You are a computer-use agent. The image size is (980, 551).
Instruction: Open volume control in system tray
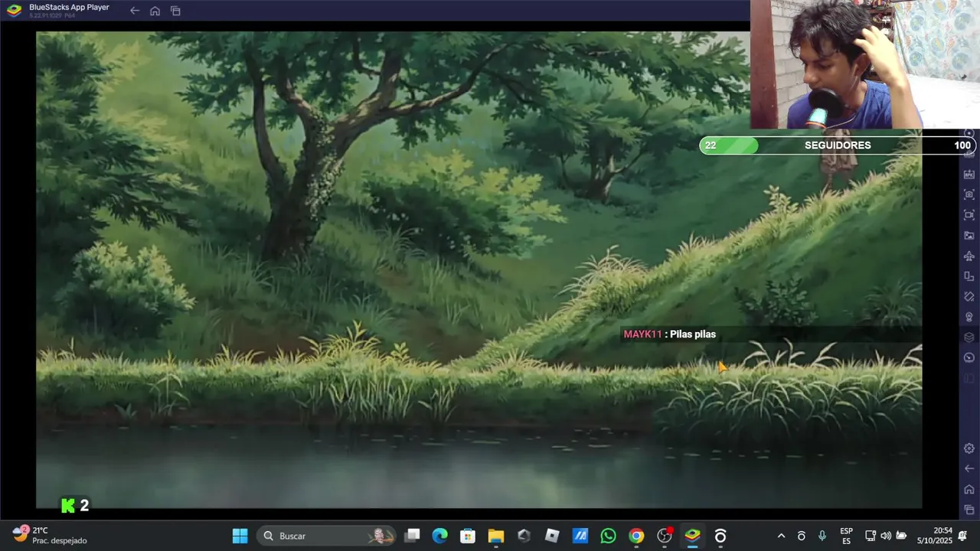pos(886,536)
